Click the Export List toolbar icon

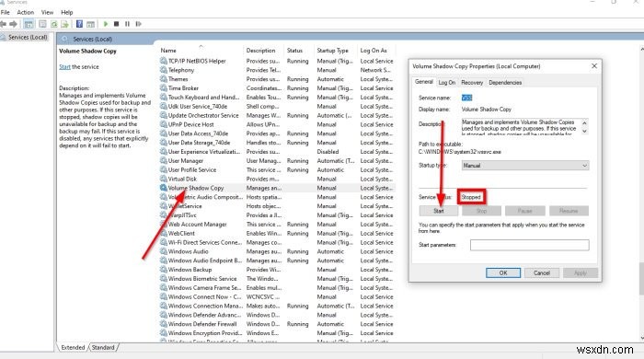(x=65, y=24)
